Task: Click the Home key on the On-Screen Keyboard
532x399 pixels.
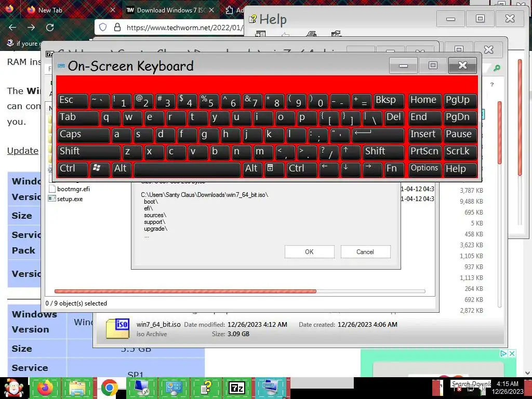Action: point(425,101)
